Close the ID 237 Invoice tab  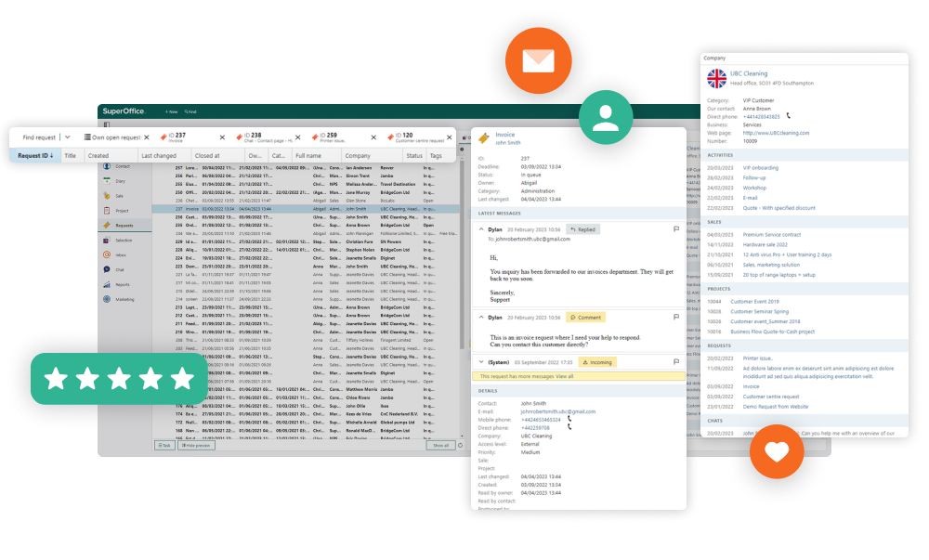point(221,137)
